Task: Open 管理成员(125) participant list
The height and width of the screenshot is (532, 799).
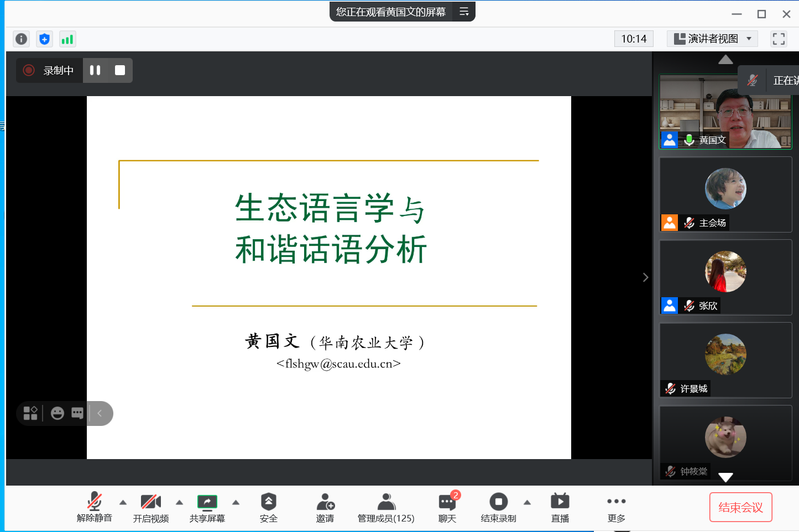Action: pyautogui.click(x=386, y=507)
